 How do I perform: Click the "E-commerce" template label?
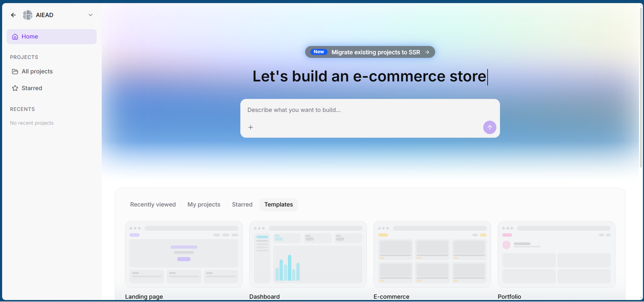pos(391,297)
